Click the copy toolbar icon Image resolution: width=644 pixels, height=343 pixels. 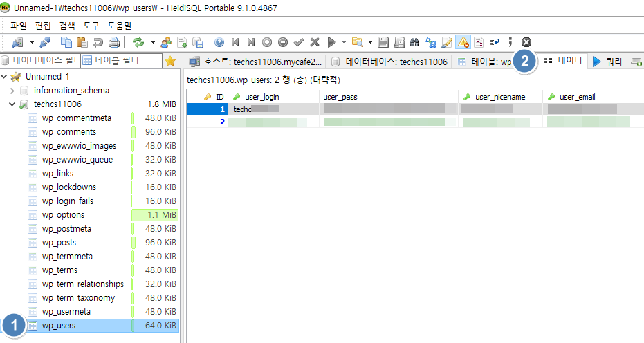click(66, 42)
